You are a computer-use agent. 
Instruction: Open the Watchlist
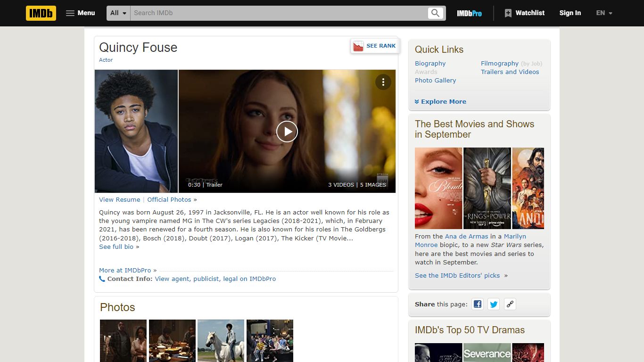click(x=524, y=13)
